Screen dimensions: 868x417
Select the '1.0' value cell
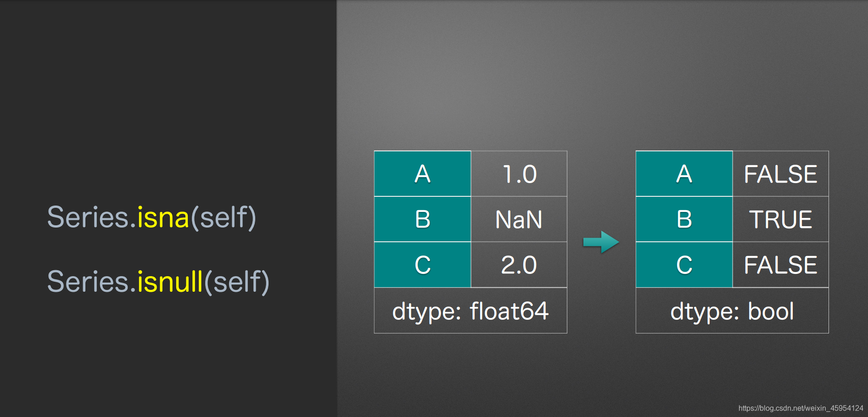coord(519,174)
